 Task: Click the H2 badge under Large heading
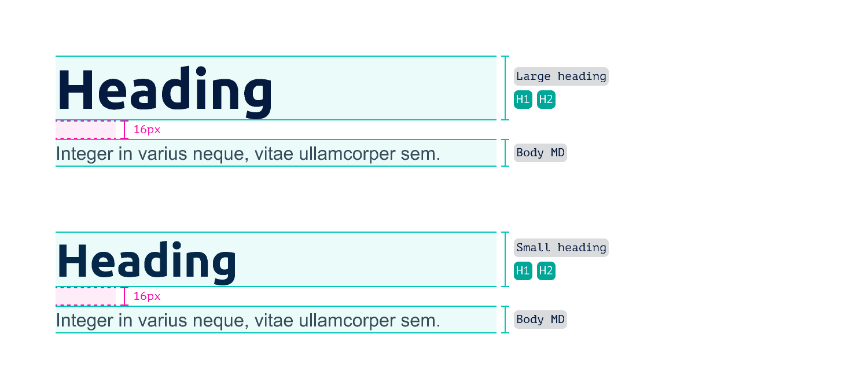coord(546,100)
